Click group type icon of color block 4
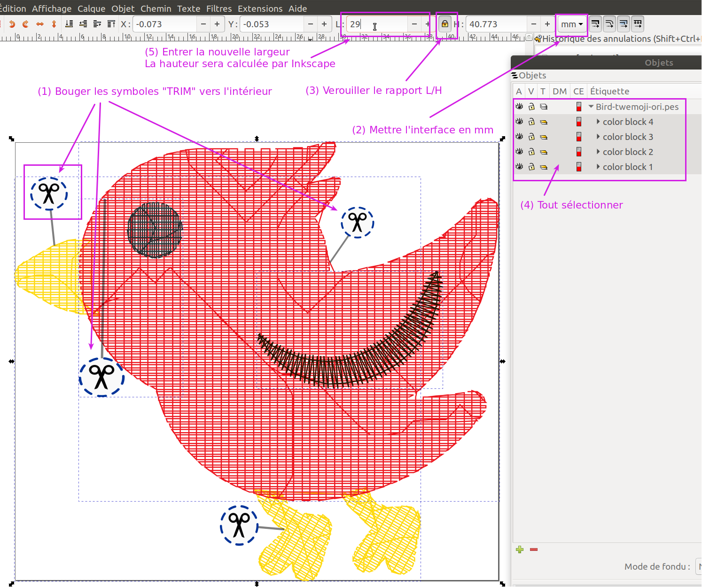The width and height of the screenshot is (702, 588). click(544, 122)
